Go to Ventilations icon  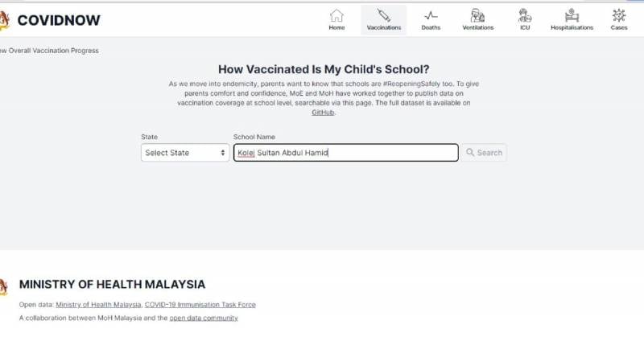point(477,15)
